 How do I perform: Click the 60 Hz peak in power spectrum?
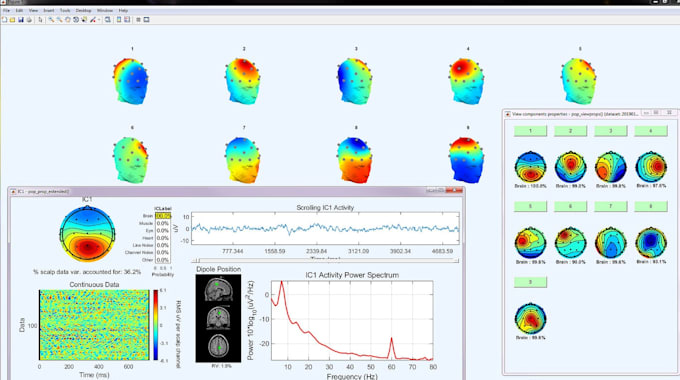[392, 339]
